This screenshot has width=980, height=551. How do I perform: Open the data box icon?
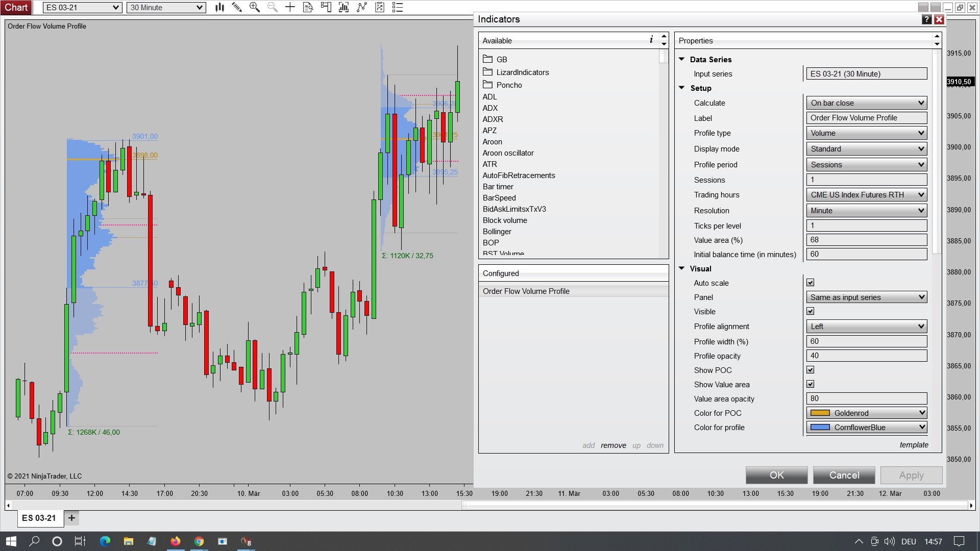point(308,7)
